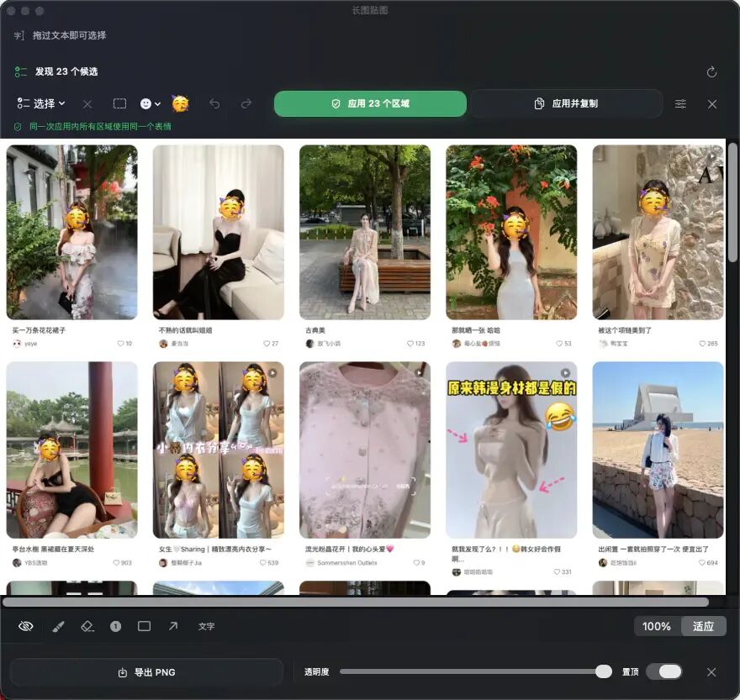The height and width of the screenshot is (700, 740).
Task: Click the 应用 23 个区域 button
Action: [370, 103]
